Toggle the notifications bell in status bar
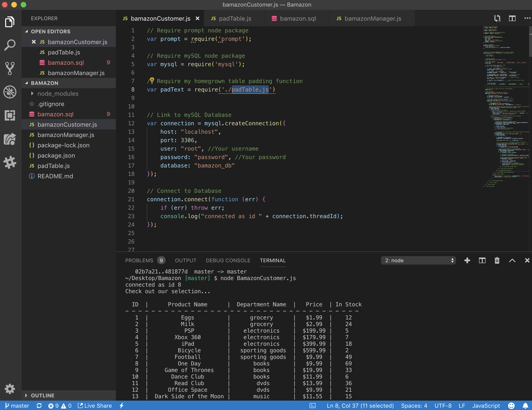Screen dimensions: 532x410 525,406
